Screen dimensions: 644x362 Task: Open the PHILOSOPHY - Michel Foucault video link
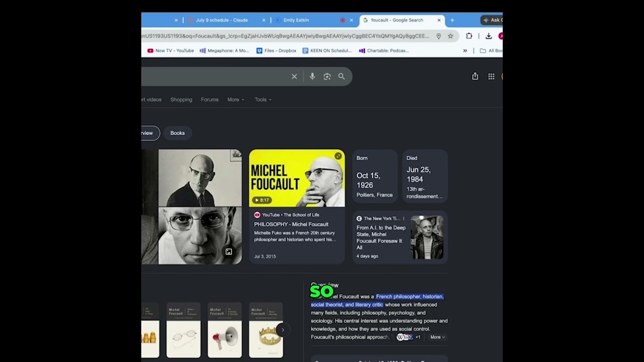(291, 224)
